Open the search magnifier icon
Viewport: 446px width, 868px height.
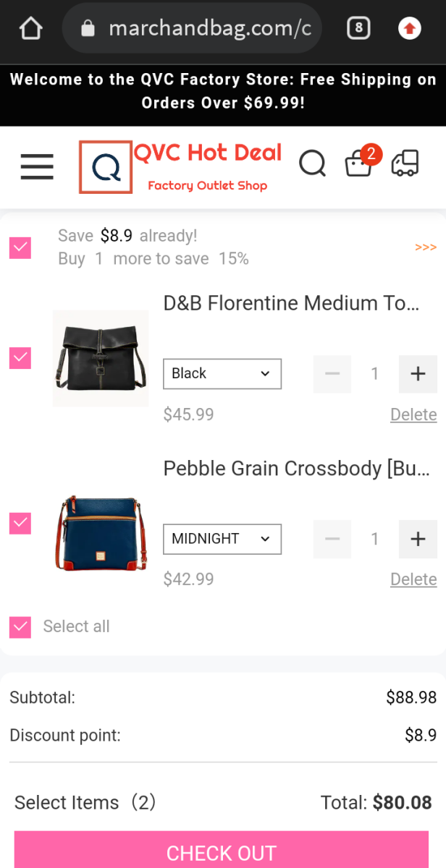[312, 164]
